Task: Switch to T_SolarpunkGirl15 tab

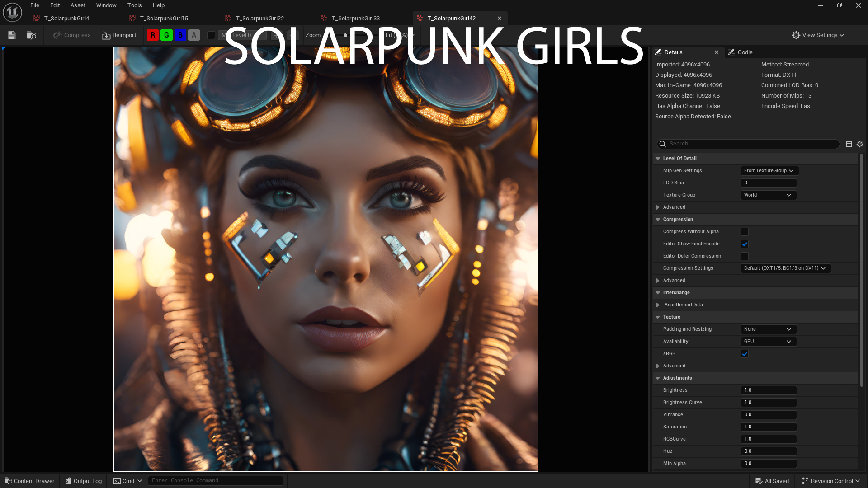Action: coord(164,19)
